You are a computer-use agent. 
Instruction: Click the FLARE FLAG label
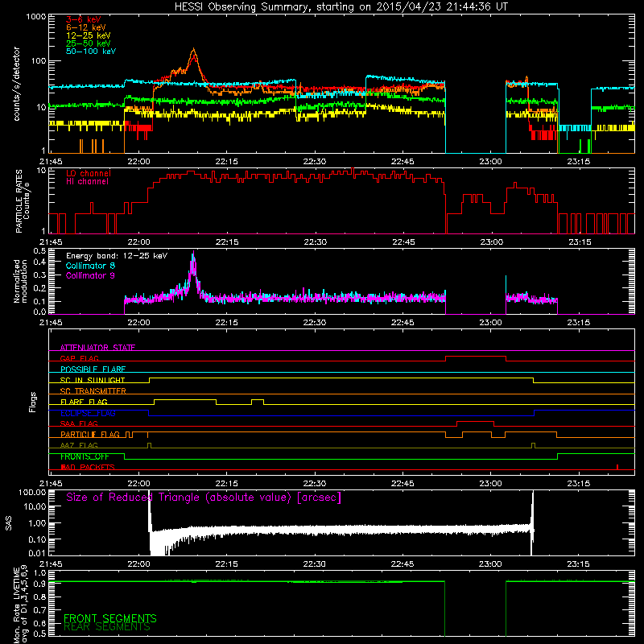point(84,402)
